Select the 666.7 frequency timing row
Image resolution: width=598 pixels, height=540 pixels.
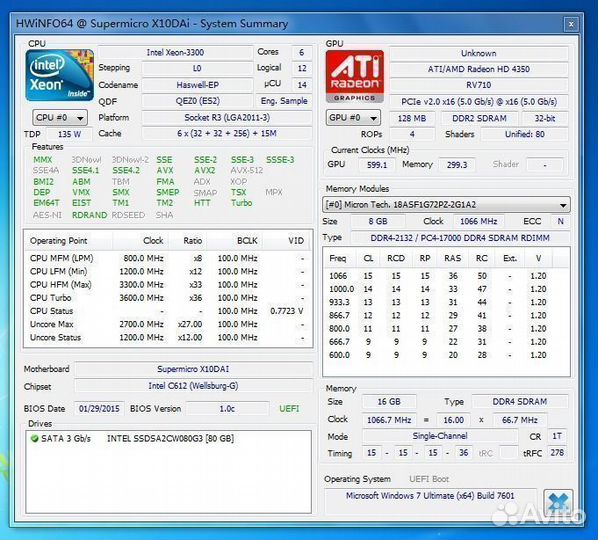(446, 342)
